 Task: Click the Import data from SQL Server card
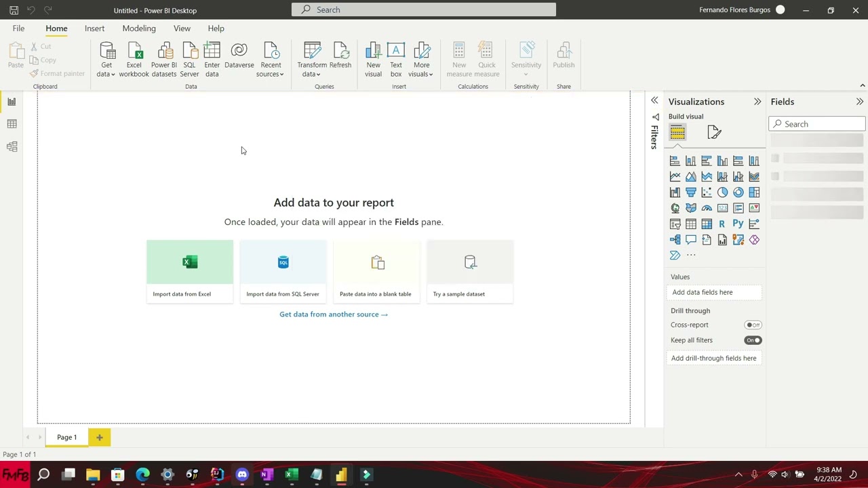283,271
